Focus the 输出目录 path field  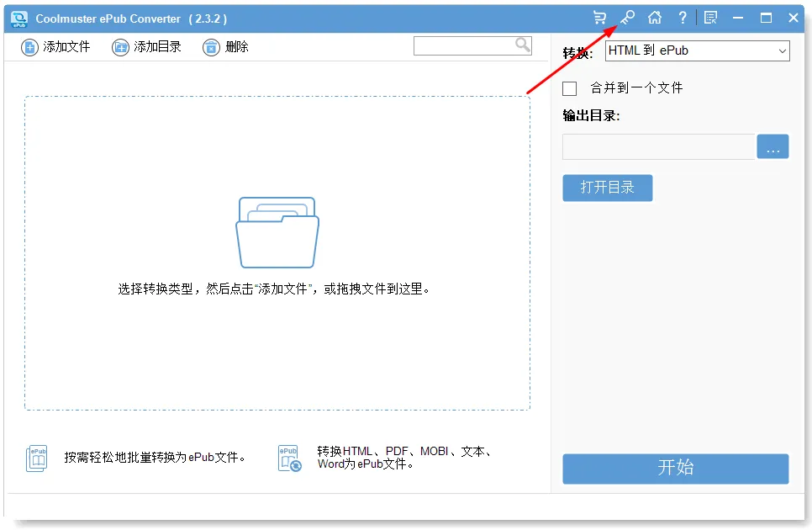pos(658,146)
